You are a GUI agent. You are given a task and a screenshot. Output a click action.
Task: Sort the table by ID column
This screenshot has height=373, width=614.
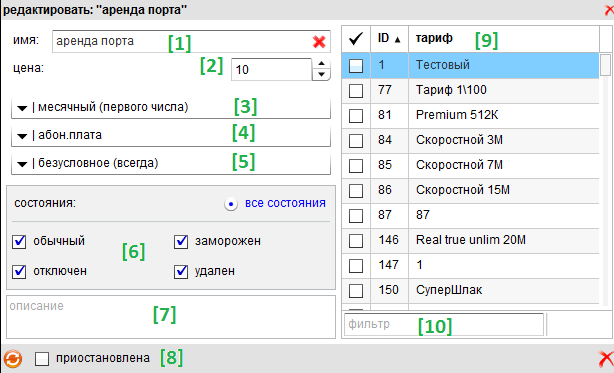pos(389,38)
